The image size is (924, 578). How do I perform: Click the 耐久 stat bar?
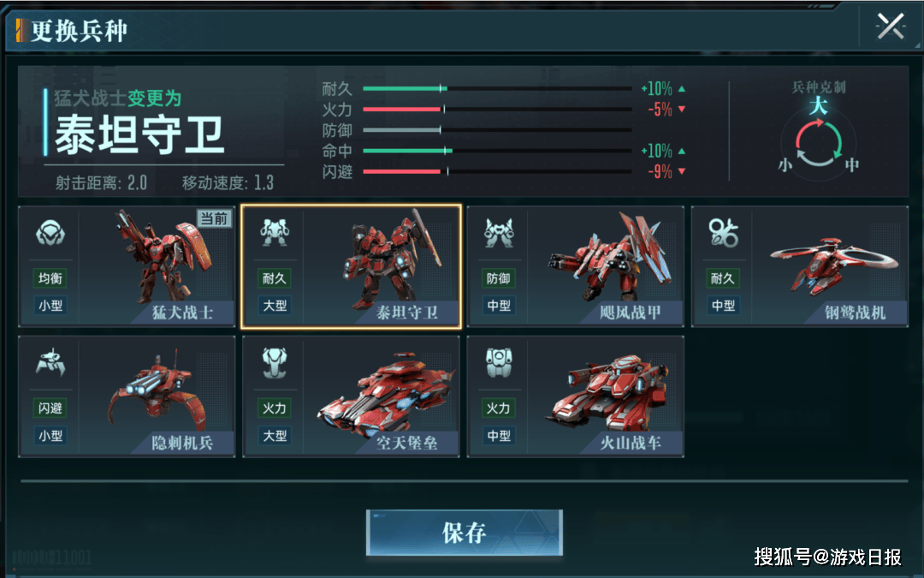(497, 89)
